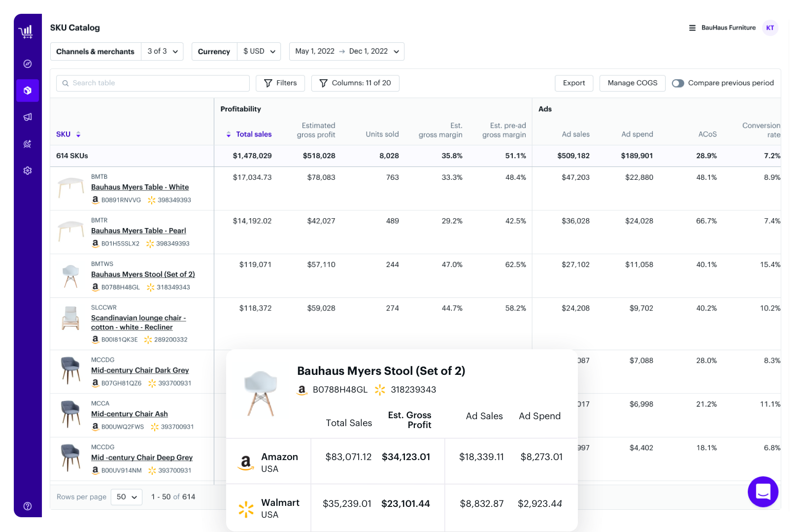
Task: Click the Amazon logo in popup Amazon USA row
Action: 246,463
